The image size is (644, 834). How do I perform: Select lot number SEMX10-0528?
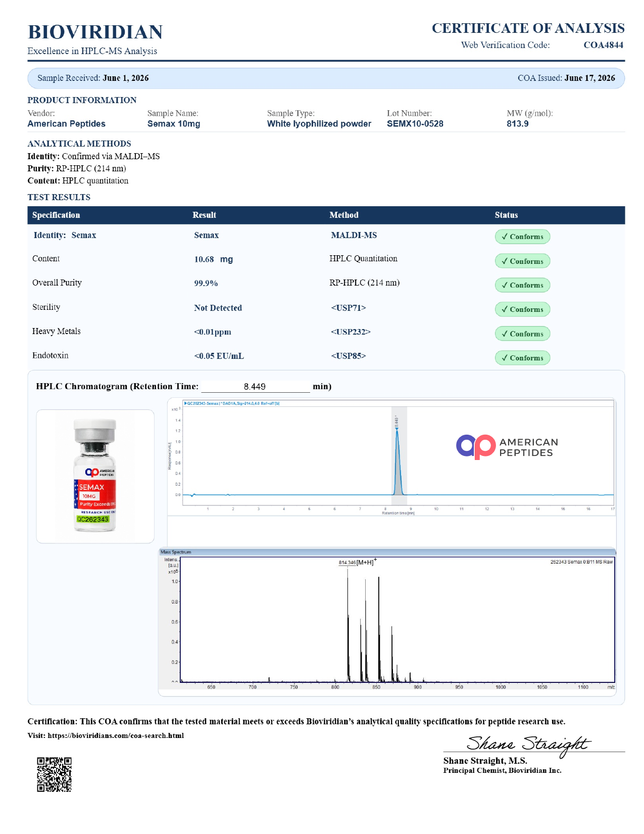[x=415, y=124]
